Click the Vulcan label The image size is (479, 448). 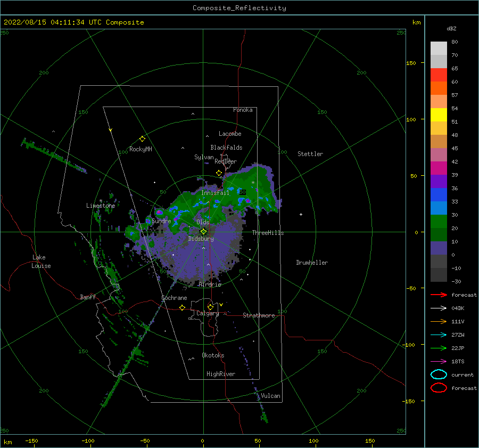pos(271,396)
